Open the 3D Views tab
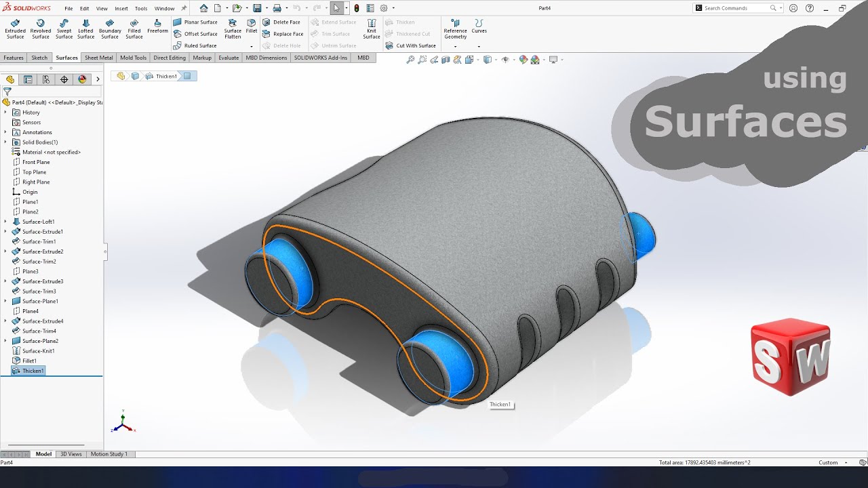 click(x=71, y=454)
